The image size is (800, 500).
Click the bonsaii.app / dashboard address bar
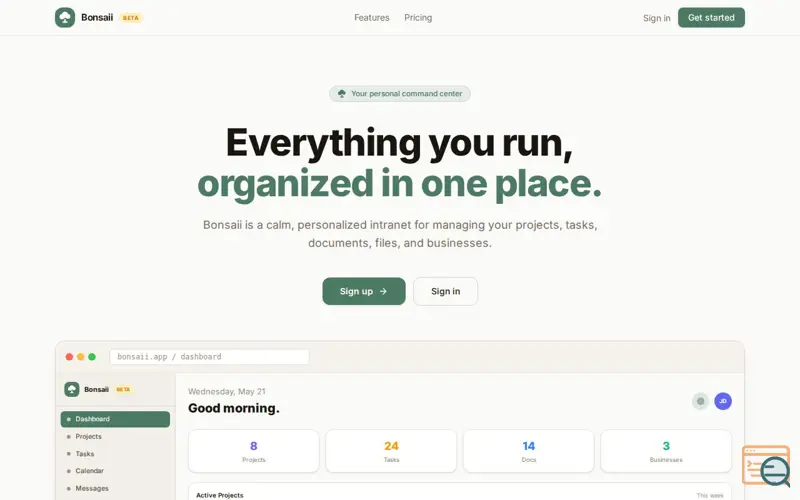pyautogui.click(x=209, y=357)
